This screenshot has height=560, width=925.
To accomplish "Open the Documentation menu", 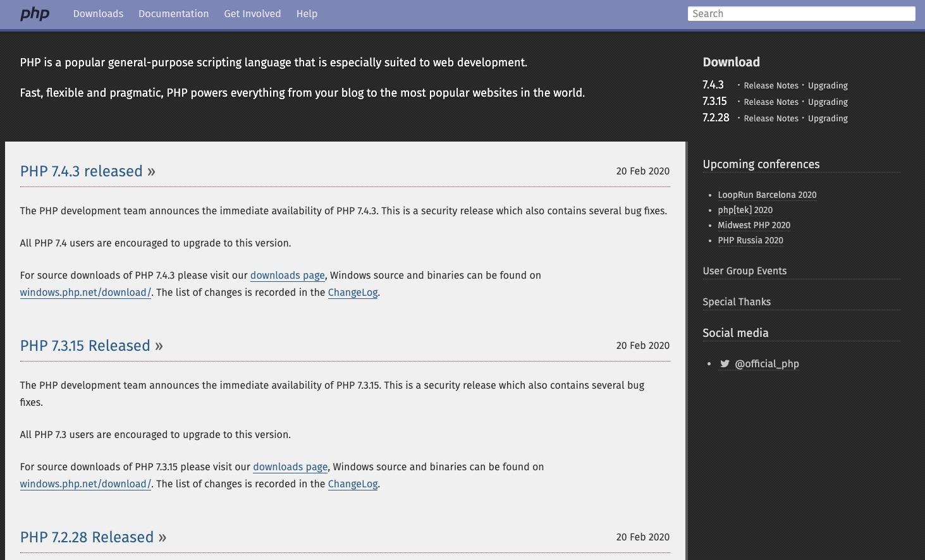I will 173,13.
